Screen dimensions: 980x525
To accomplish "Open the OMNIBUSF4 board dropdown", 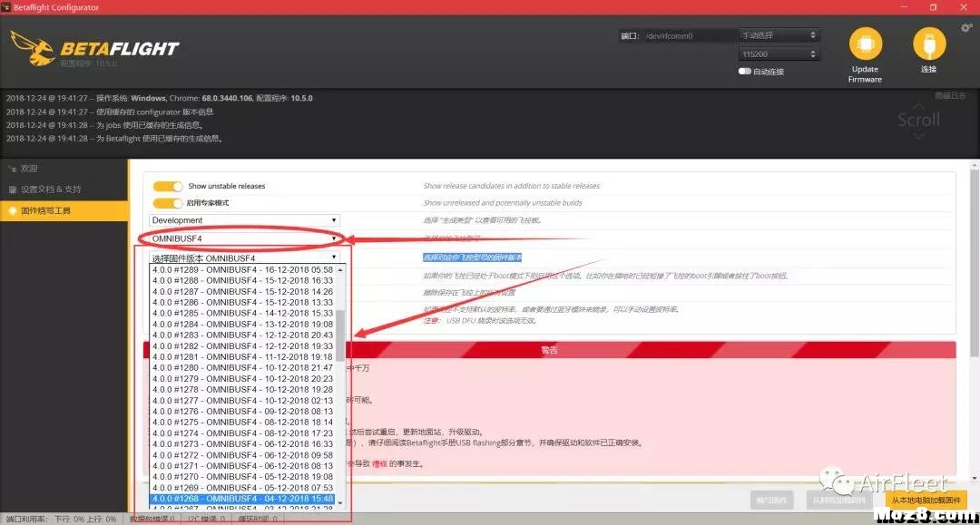I will pos(244,238).
